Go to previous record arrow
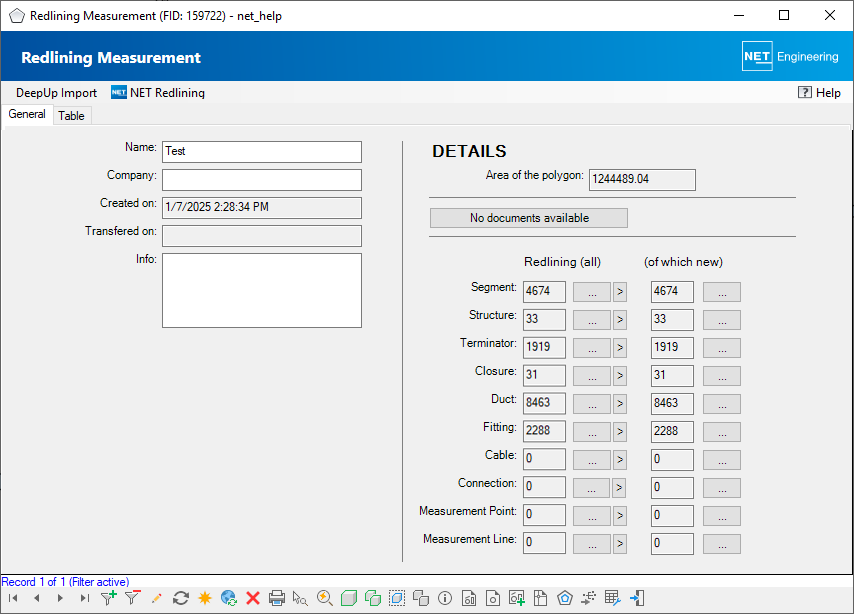Image resolution: width=854 pixels, height=614 pixels. coord(36,598)
